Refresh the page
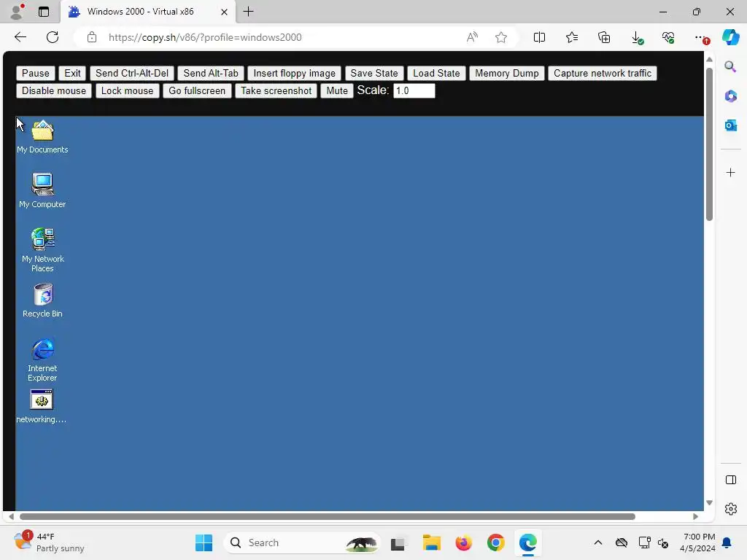747x560 pixels. tap(53, 37)
